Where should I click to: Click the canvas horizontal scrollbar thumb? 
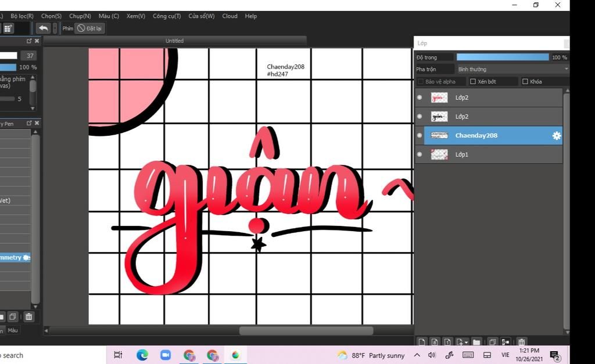click(x=306, y=331)
